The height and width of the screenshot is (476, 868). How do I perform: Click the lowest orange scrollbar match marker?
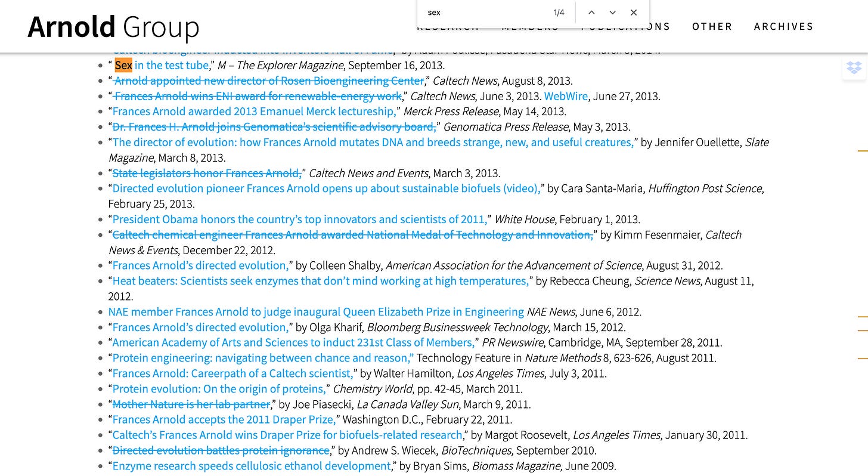pyautogui.click(x=863, y=358)
